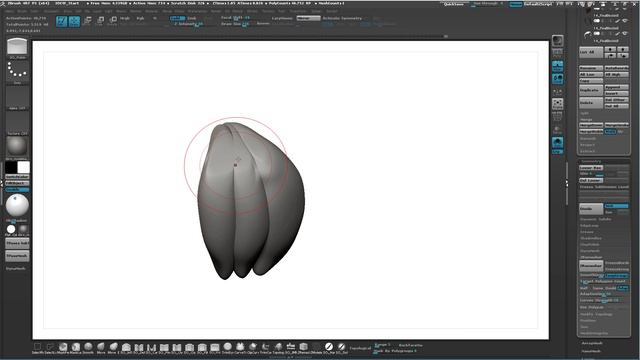Click Duplicate in SubTool panel
This screenshot has height=360, width=640.
point(591,90)
